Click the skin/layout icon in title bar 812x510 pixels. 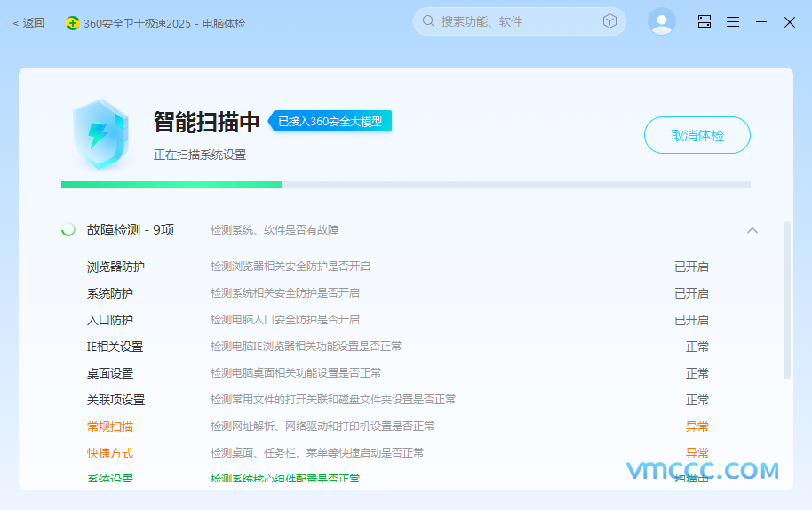tap(704, 22)
